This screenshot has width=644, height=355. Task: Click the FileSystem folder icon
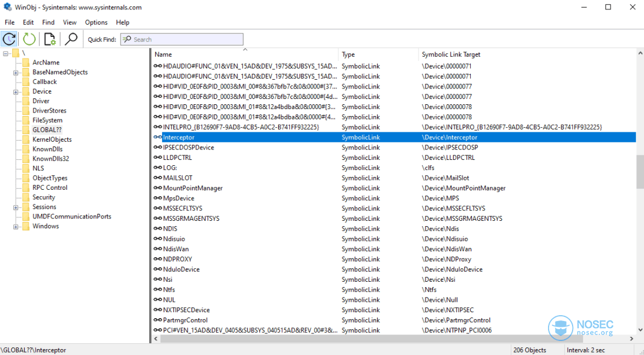26,121
